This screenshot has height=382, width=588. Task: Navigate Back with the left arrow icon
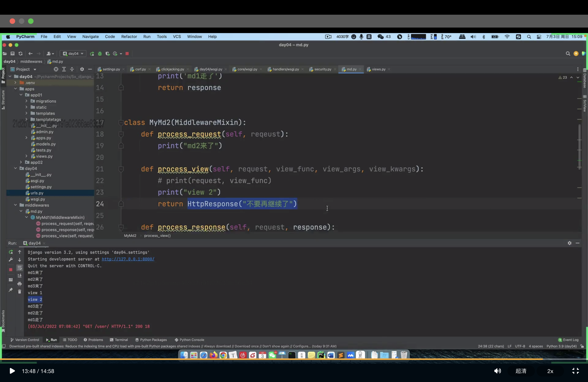[x=30, y=53]
